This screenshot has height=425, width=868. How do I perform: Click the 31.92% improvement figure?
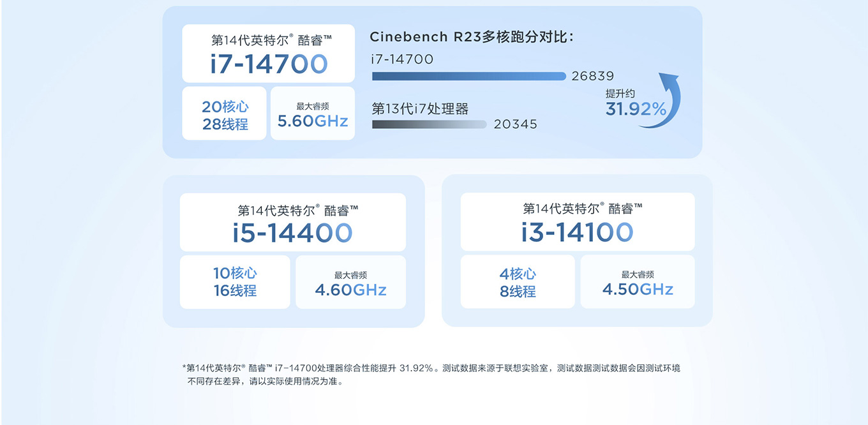point(635,110)
